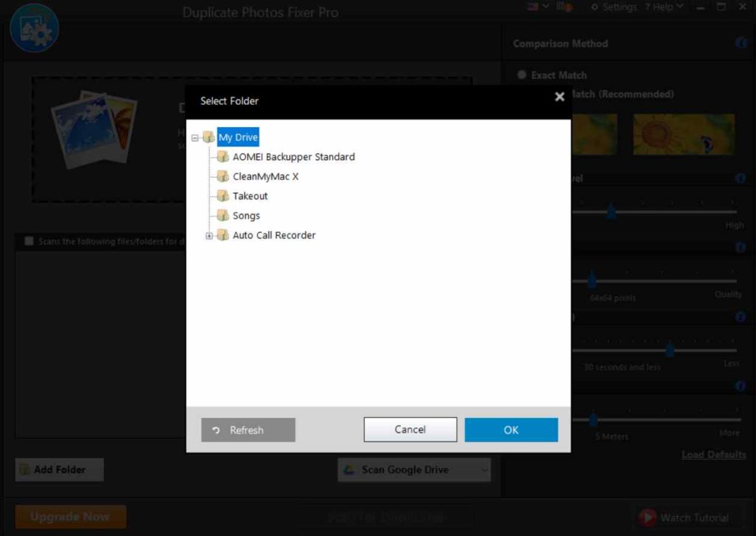Image resolution: width=756 pixels, height=536 pixels.
Task: Click Add Folder in main window
Action: (59, 470)
